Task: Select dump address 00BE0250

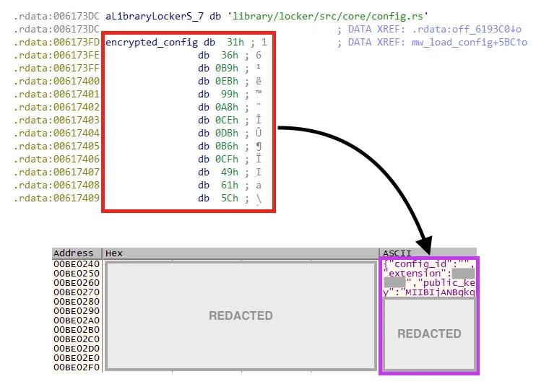Action: tap(77, 274)
